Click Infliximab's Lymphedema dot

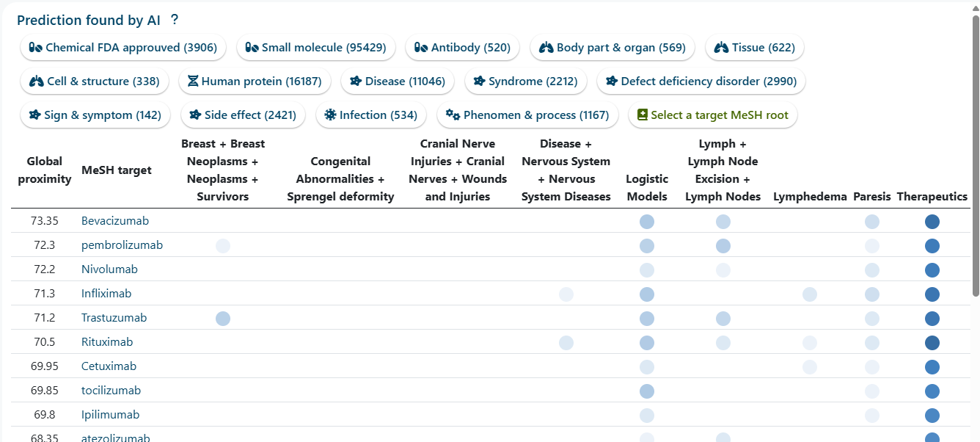[810, 294]
